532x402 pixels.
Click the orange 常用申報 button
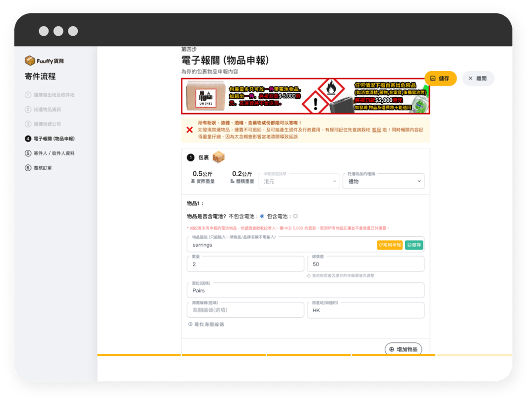[x=390, y=245]
